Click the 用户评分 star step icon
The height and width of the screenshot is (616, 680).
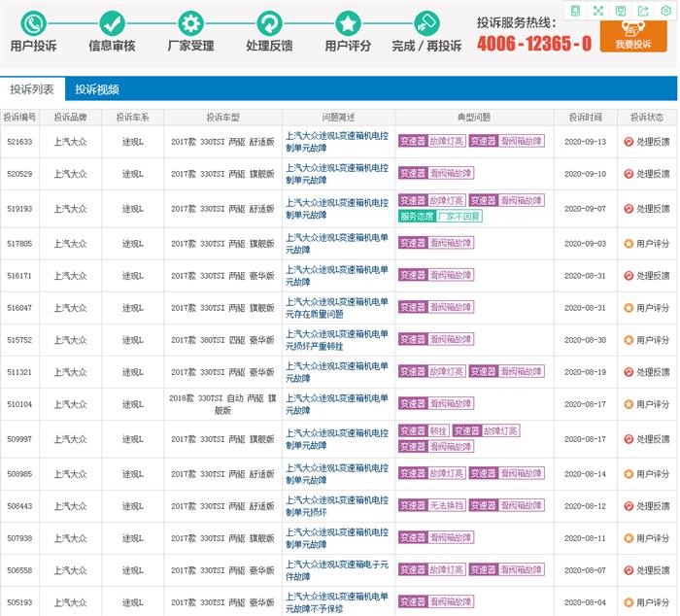[348, 23]
